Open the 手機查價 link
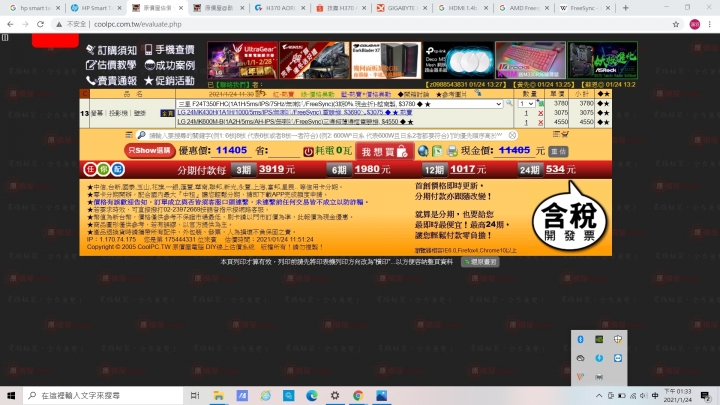720x405 pixels. [x=169, y=50]
